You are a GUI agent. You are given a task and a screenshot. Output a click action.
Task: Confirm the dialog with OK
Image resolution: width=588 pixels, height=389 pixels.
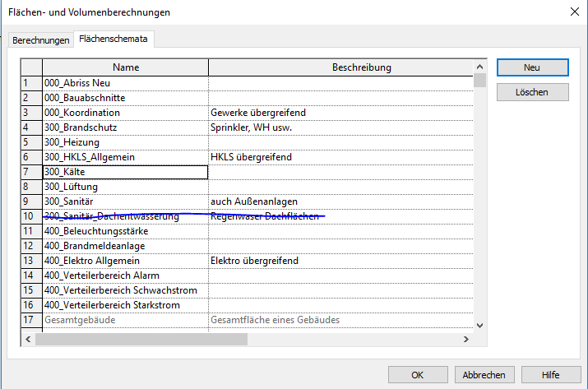coord(417,374)
